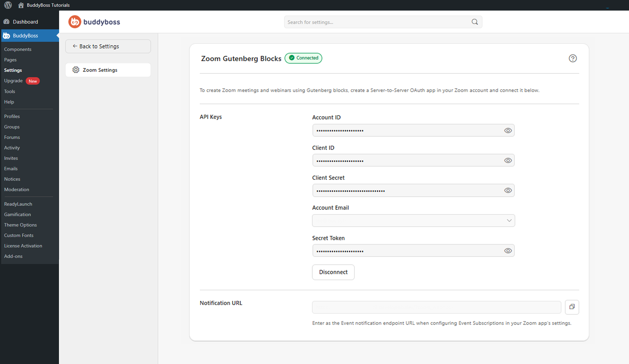Image resolution: width=629 pixels, height=364 pixels.
Task: Copy the Notification URL with copy icon
Action: coord(572,307)
